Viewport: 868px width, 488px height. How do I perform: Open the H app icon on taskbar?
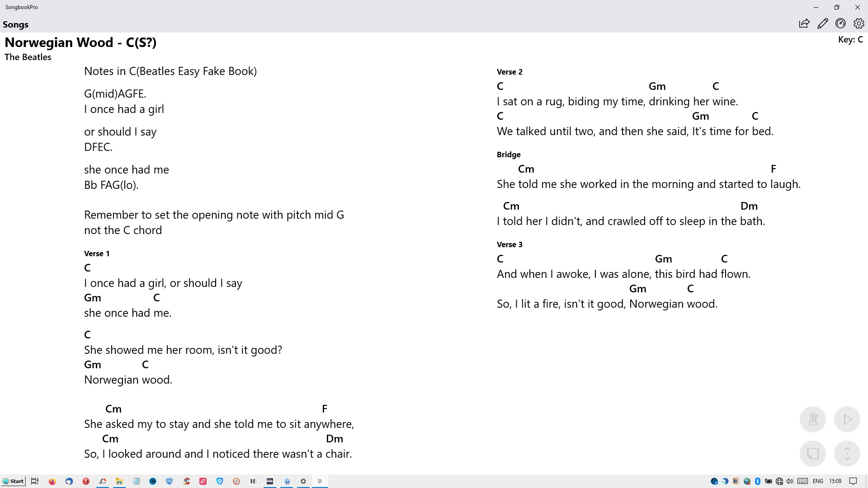point(253,481)
